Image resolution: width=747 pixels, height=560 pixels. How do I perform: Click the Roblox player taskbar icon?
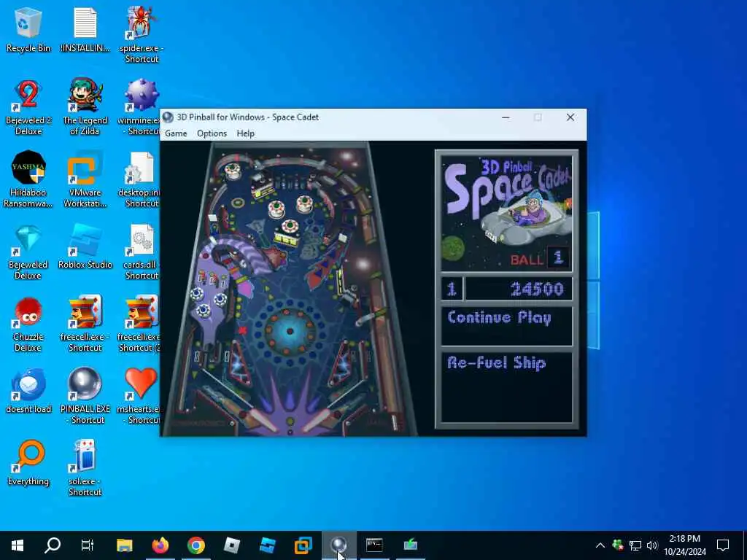pos(231,545)
